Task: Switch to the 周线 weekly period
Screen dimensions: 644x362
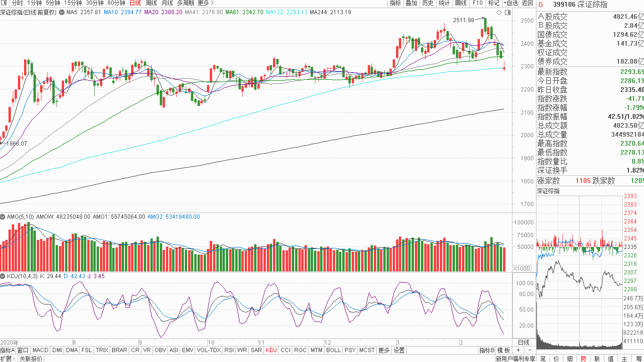Action: point(151,3)
